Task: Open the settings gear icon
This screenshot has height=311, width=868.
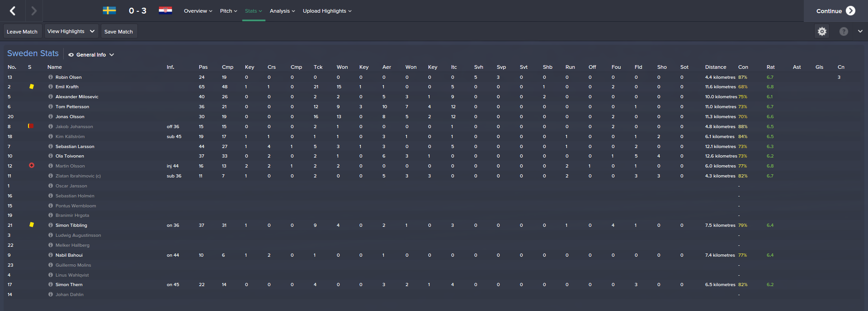Action: click(x=822, y=31)
